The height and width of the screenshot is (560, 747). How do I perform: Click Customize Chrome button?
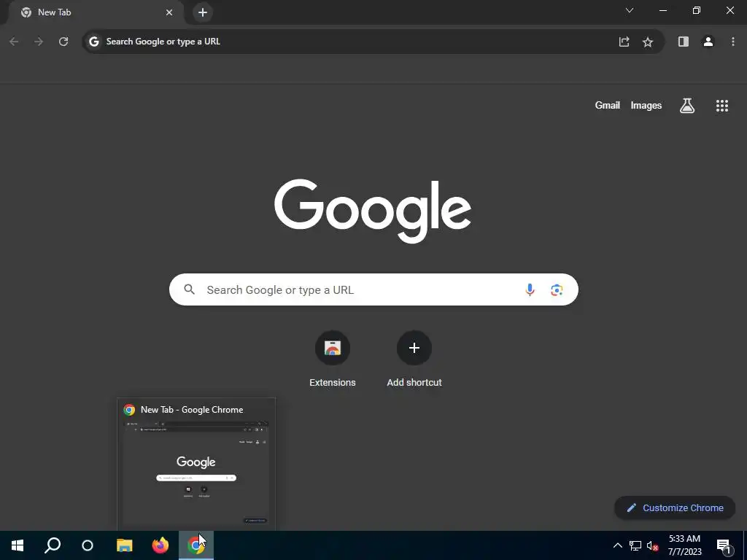click(x=675, y=508)
